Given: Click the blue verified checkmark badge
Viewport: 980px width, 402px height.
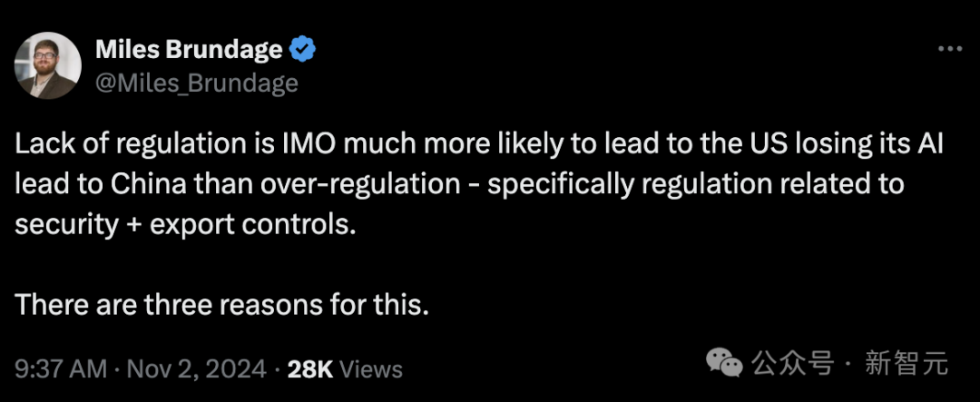Looking at the screenshot, I should point(302,50).
